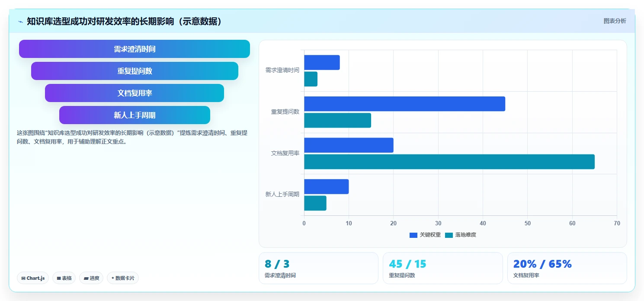
Task: Click the 表格 tag chip
Action: pyautogui.click(x=64, y=278)
